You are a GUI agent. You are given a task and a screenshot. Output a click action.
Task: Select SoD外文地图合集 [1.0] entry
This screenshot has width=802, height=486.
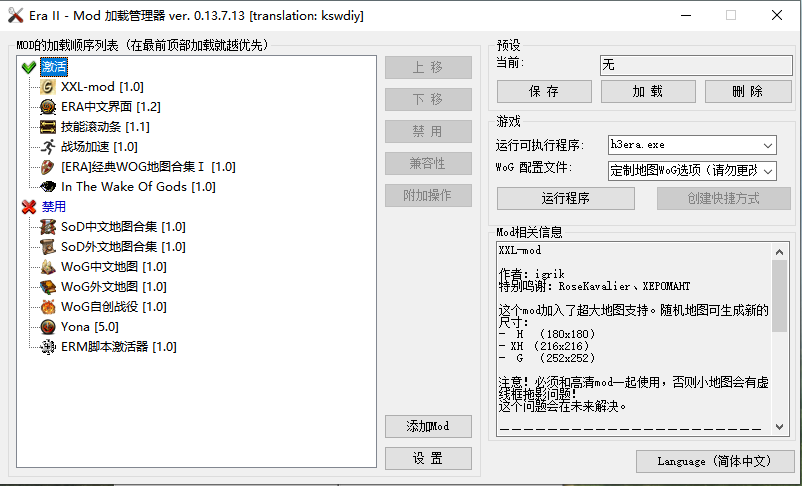pos(123,247)
